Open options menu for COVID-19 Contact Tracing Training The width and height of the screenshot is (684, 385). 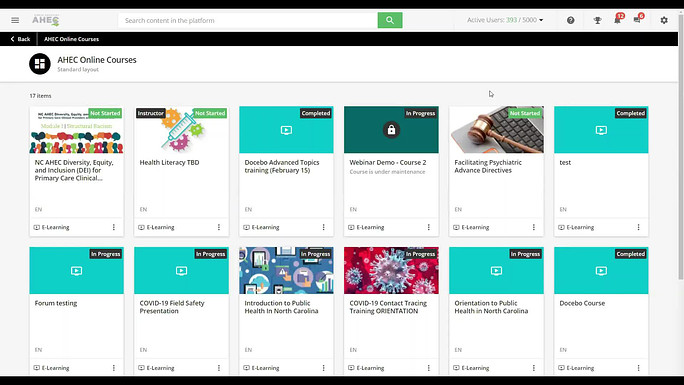coord(429,368)
